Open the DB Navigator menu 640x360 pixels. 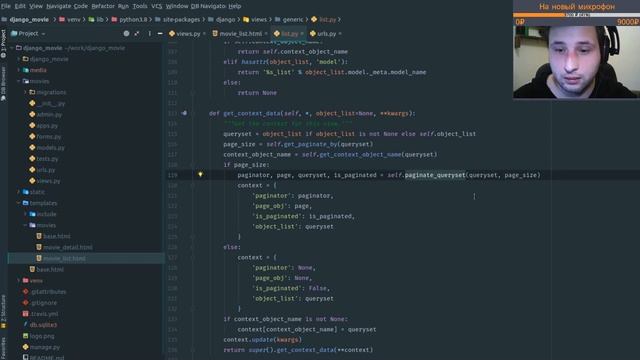click(x=208, y=6)
